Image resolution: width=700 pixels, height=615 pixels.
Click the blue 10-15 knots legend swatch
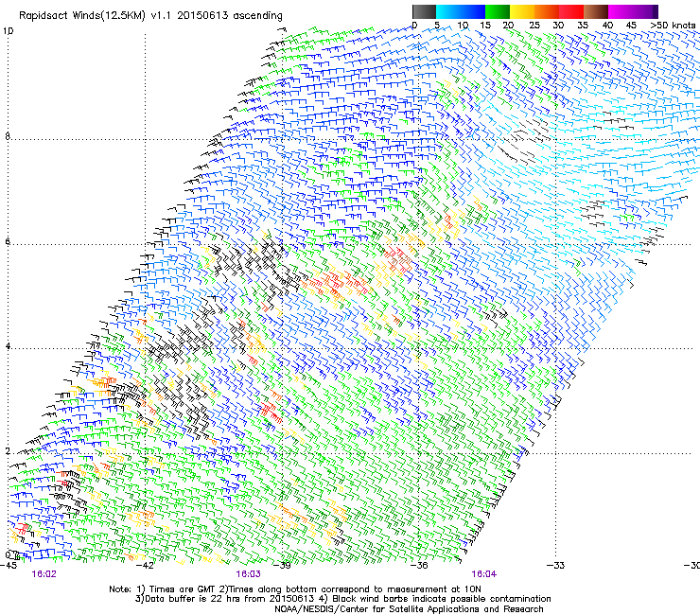point(473,11)
